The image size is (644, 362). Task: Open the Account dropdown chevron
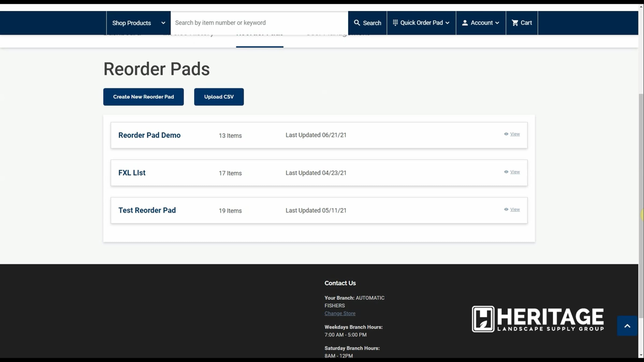[x=497, y=23]
